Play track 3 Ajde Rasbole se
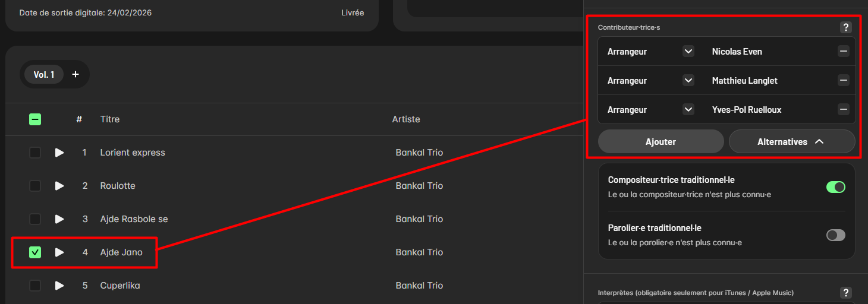The image size is (868, 304). 59,219
